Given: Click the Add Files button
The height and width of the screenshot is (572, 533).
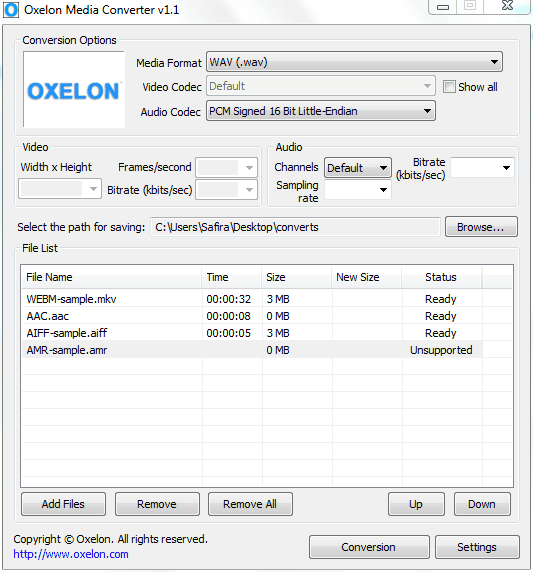Looking at the screenshot, I should (63, 504).
